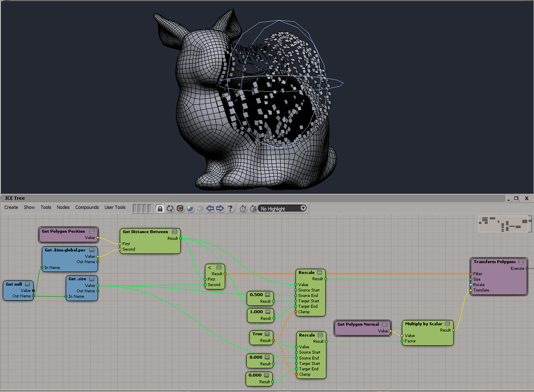The width and height of the screenshot is (534, 392).
Task: Select the 8.000 scalar value node
Action: click(256, 357)
